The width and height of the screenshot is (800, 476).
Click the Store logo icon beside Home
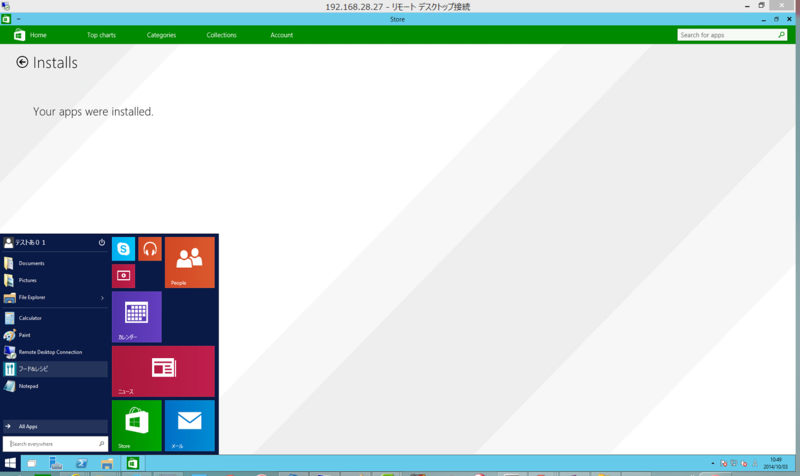tap(19, 35)
